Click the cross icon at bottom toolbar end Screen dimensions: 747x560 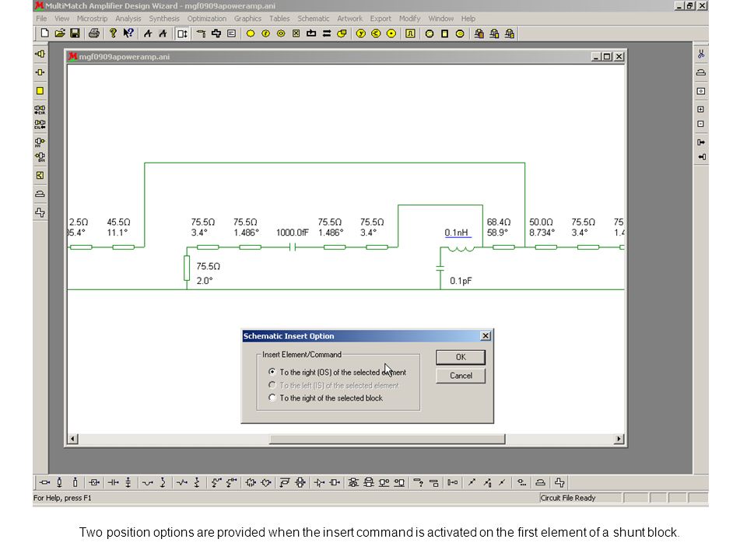pyautogui.click(x=559, y=482)
